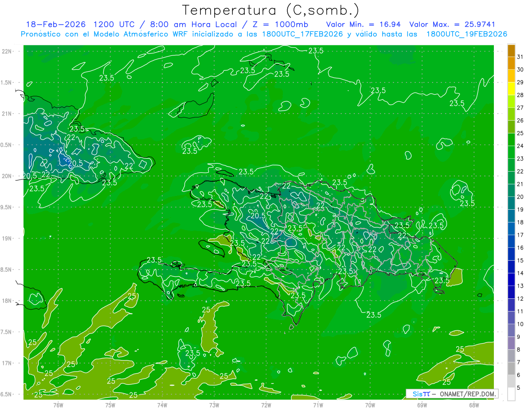Viewport: 532px width, 411px height.
Task: Pick the orange legend band between 30 and 31
Action: [x=511, y=63]
